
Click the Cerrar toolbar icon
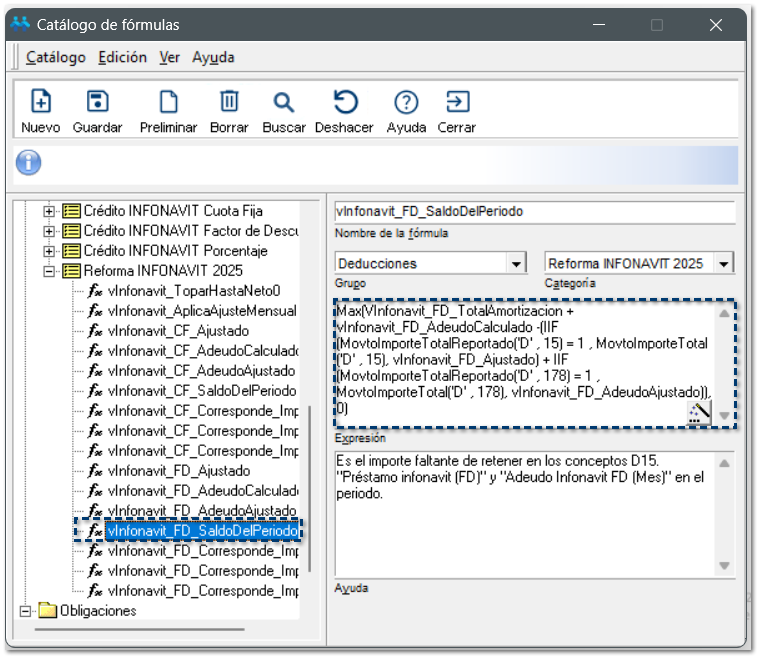pyautogui.click(x=457, y=102)
